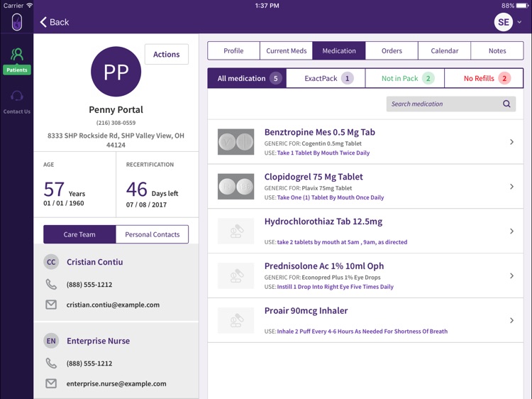Tap Enterprise Nurse's email envelope icon
This screenshot has height=399, width=532.
tap(51, 383)
